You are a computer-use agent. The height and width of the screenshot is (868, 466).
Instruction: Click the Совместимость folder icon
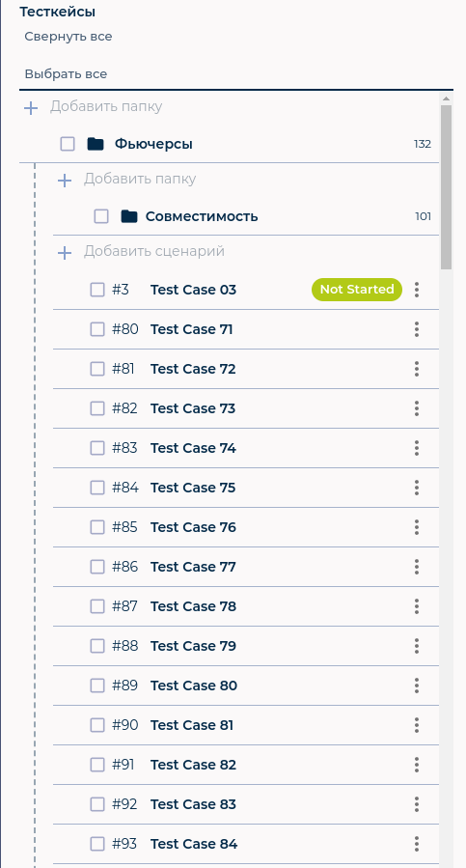129,216
